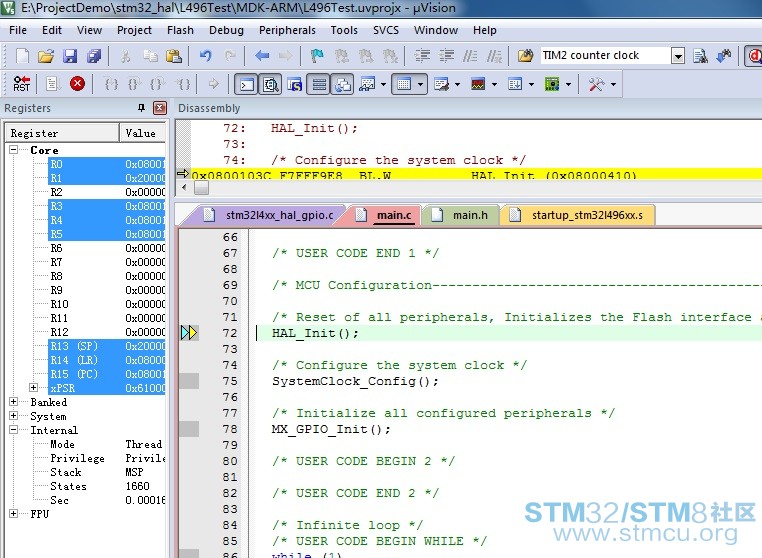Step into the current line
The width and height of the screenshot is (762, 558).
[x=111, y=84]
